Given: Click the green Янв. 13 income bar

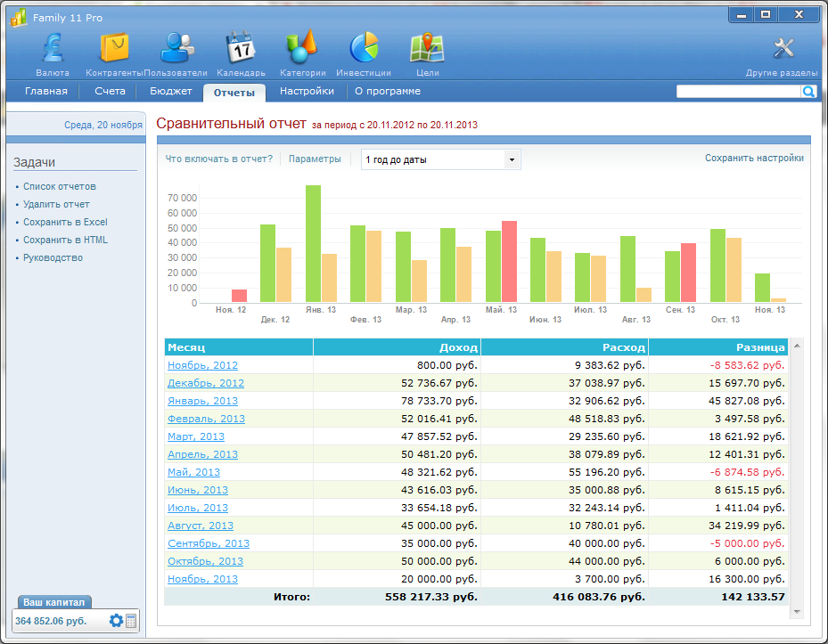Looking at the screenshot, I should (x=313, y=244).
